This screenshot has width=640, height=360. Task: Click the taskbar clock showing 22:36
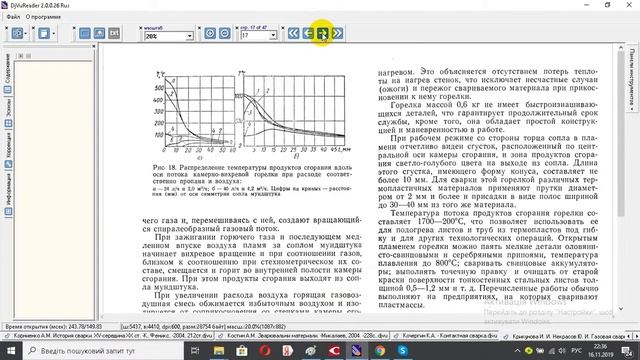pyautogui.click(x=600, y=351)
